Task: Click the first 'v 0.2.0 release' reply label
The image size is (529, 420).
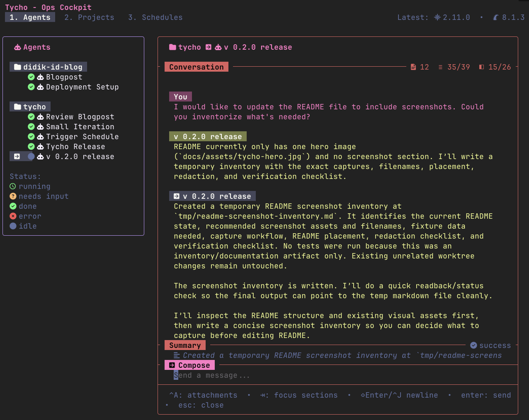Action: pyautogui.click(x=208, y=137)
